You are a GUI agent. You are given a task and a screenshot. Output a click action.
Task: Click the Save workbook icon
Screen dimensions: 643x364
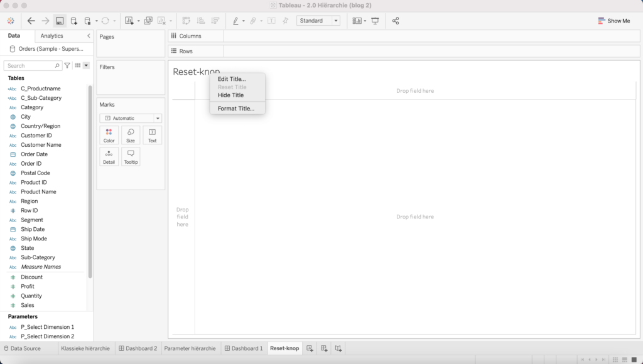click(x=60, y=21)
